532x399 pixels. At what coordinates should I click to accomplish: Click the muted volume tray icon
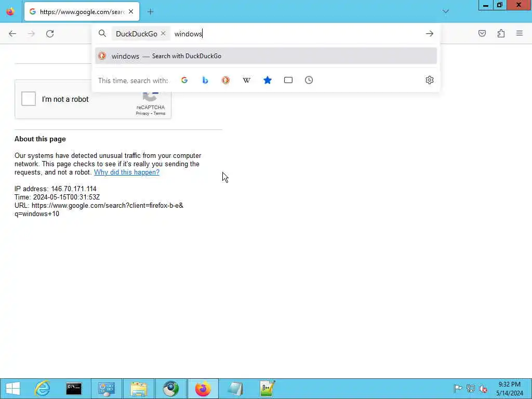click(483, 389)
